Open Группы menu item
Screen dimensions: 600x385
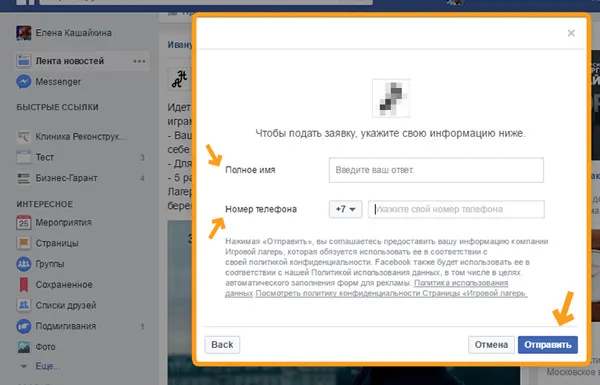coord(50,264)
